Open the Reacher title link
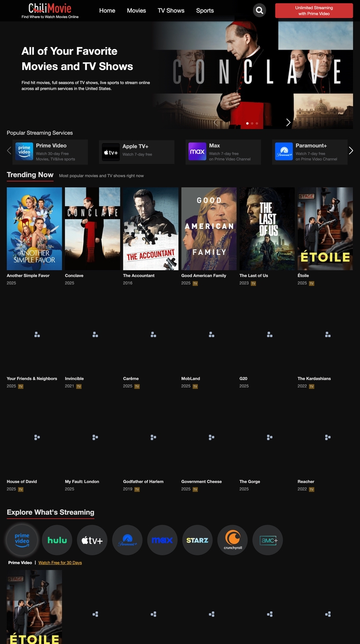 tap(306, 481)
